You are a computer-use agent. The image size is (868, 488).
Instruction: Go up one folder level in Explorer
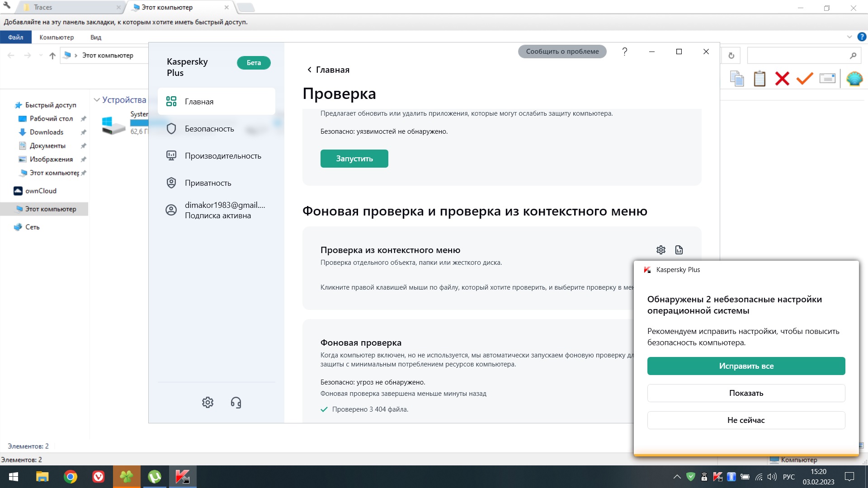tap(52, 56)
